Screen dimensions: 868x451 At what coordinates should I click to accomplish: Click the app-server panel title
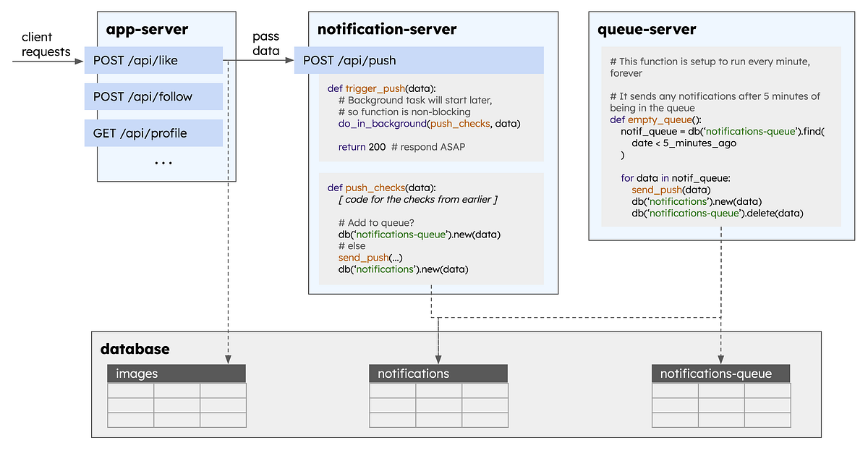(x=145, y=29)
